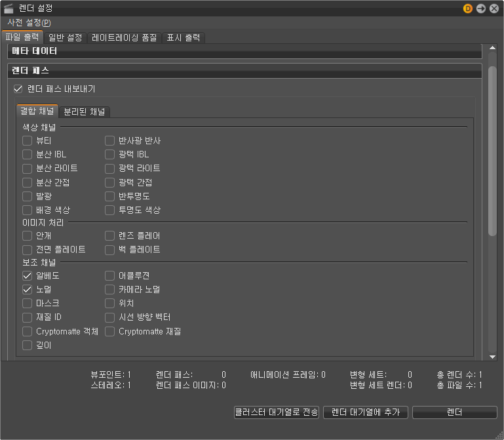The height and width of the screenshot is (440, 504).
Task: Enable the 어클루젼 checkbox
Action: click(109, 275)
